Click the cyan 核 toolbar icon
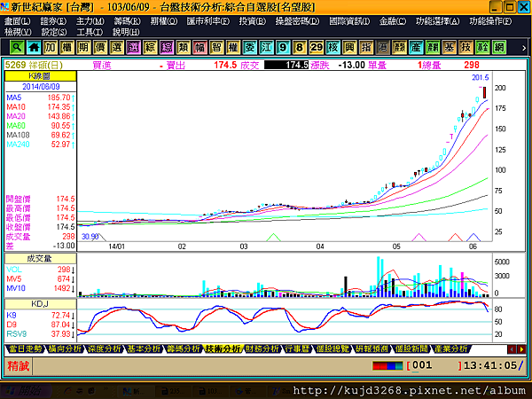 click(x=332, y=47)
